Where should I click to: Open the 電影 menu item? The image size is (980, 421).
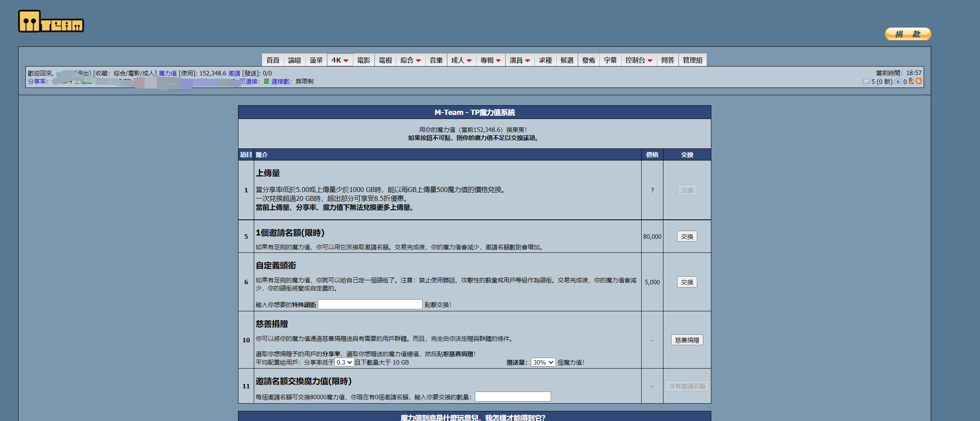coord(364,60)
